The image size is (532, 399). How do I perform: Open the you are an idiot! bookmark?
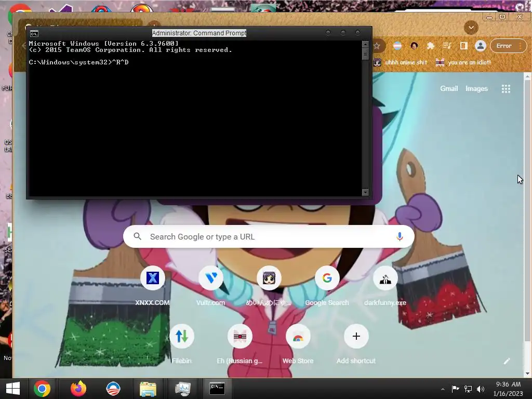[x=463, y=62]
